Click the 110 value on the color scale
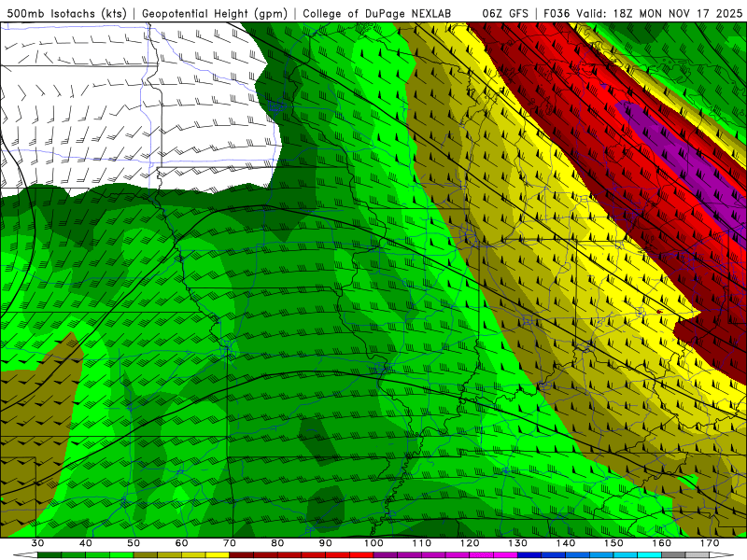The image size is (747, 560). pos(422,543)
